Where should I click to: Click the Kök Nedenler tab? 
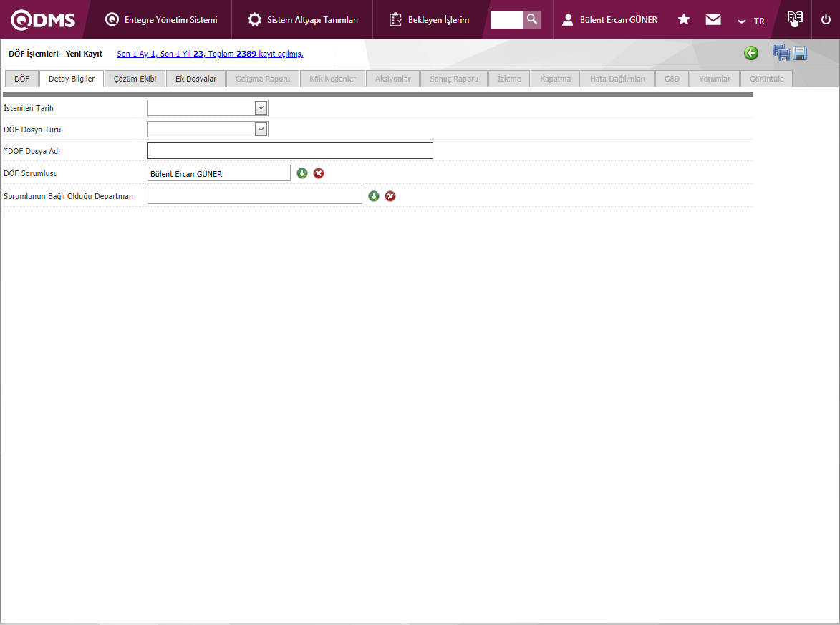click(x=333, y=79)
